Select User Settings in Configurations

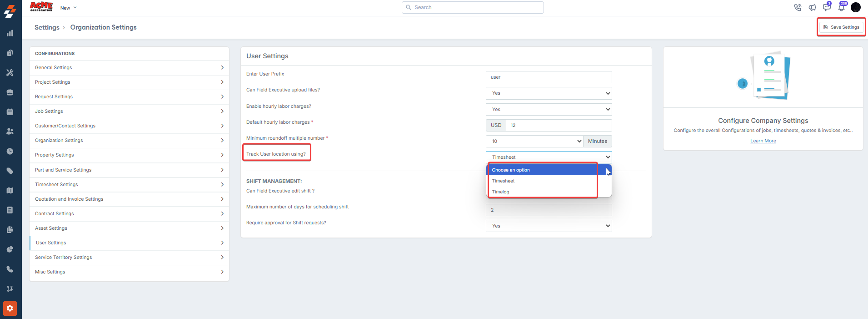point(129,243)
